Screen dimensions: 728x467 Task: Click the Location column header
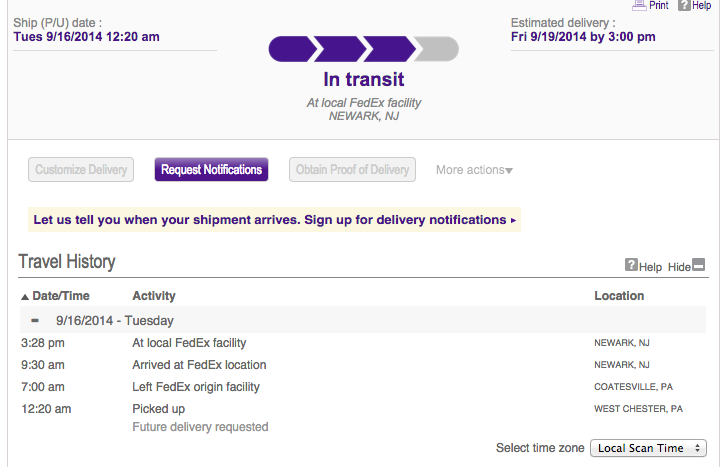619,296
